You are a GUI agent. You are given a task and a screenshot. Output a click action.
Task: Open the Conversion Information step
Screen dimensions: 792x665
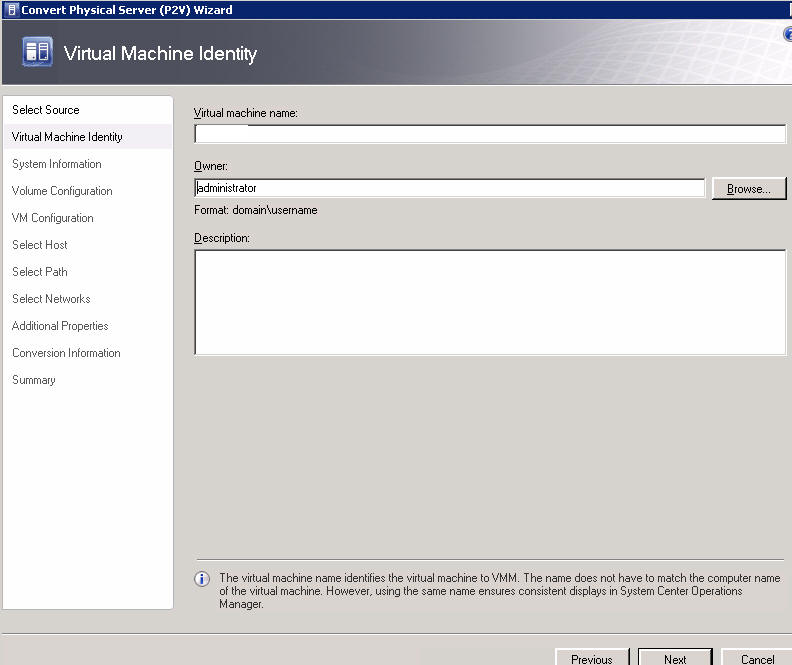pyautogui.click(x=66, y=353)
